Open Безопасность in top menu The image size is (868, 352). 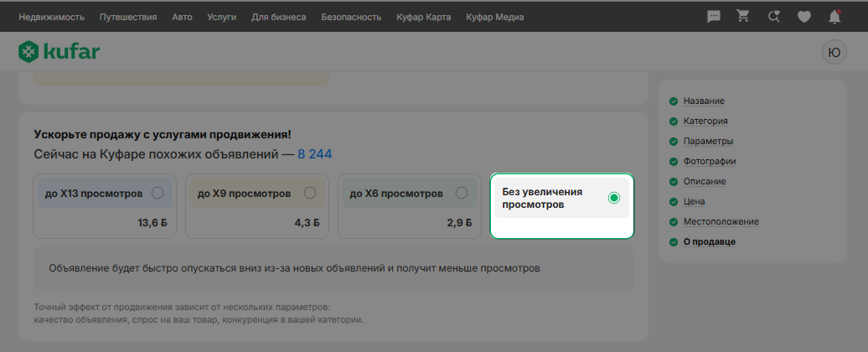coord(351,17)
